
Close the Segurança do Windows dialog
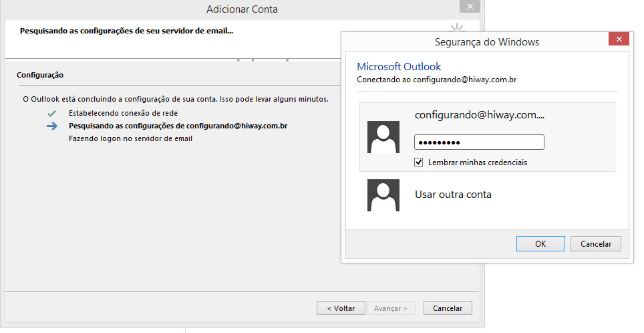pos(619,39)
